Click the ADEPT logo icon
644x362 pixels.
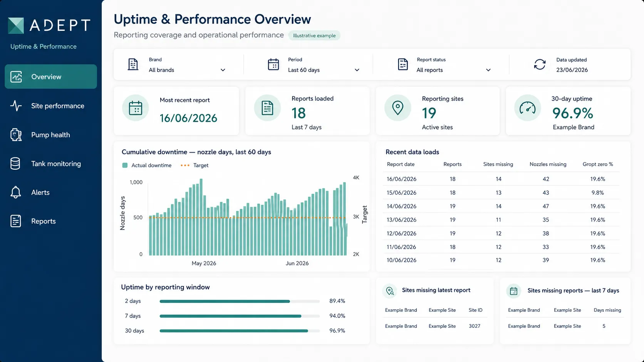[16, 25]
